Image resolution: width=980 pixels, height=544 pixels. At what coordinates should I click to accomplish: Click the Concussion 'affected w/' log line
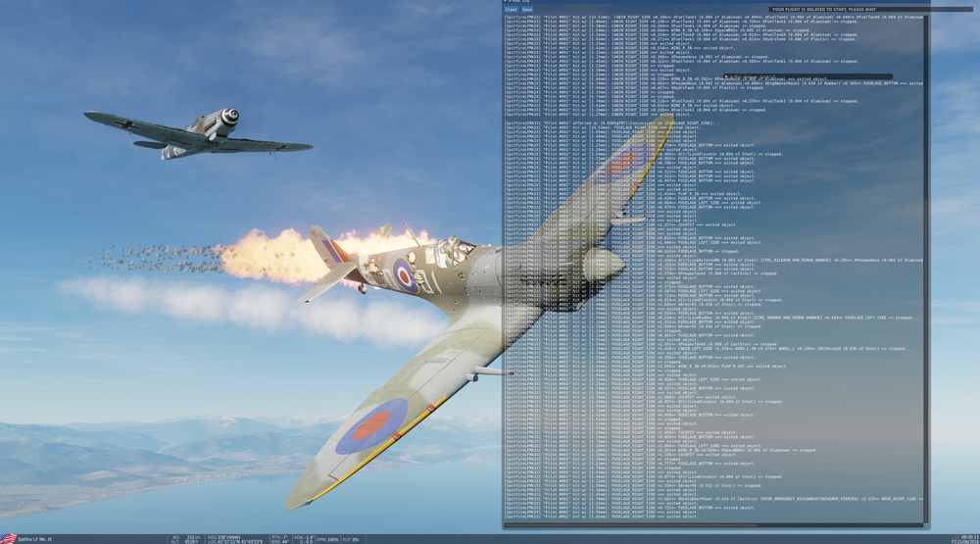pos(611,124)
